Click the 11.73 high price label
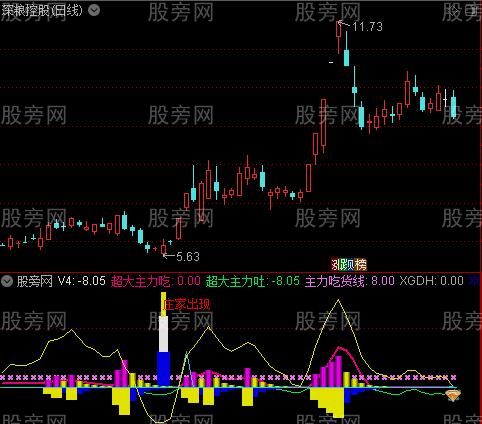This screenshot has width=482, height=424. coord(367,27)
